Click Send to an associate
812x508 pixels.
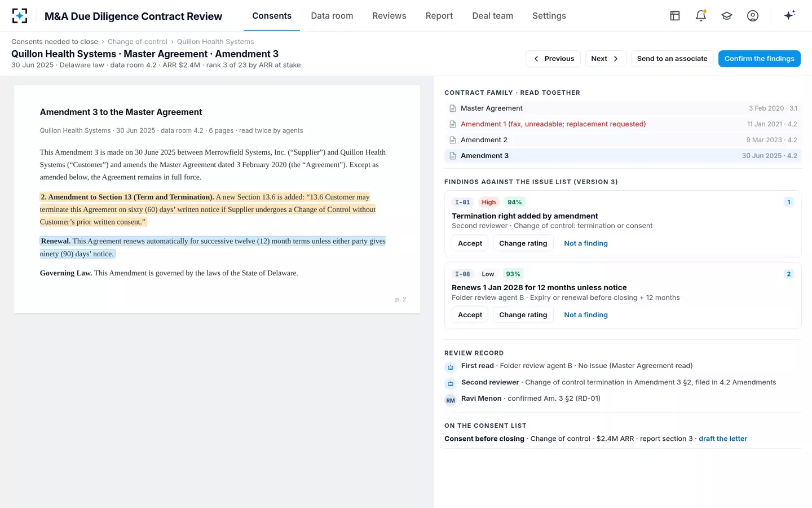click(672, 59)
